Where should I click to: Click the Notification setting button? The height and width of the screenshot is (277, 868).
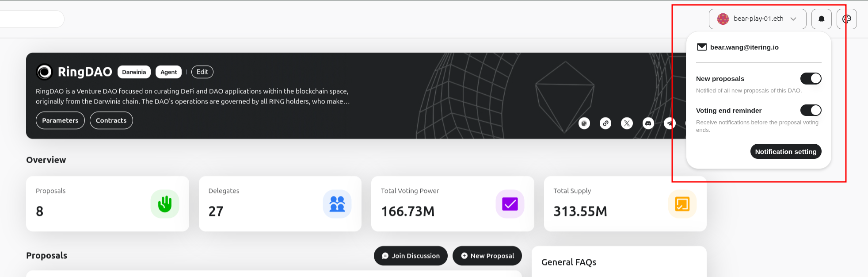pyautogui.click(x=785, y=151)
